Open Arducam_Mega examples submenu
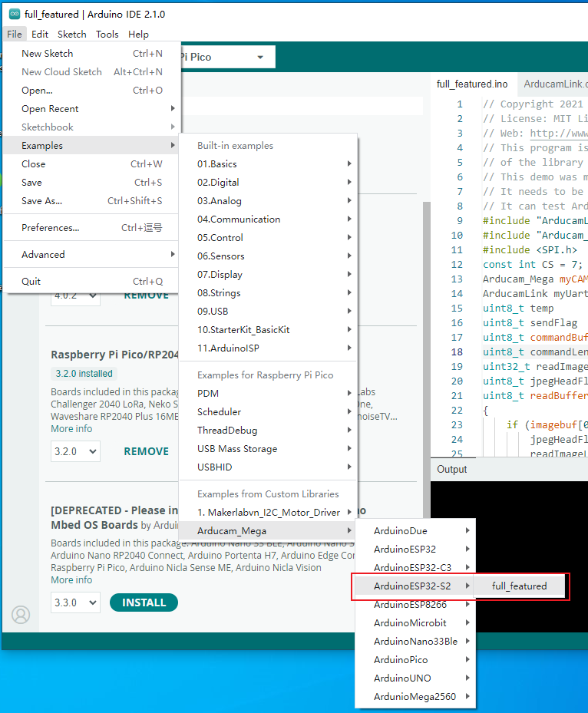Screen dimensions: 588x713 pos(269,530)
